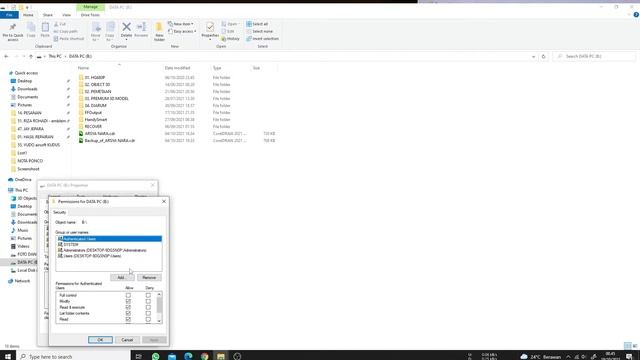This screenshot has height=360, width=640.
Task: Toggle Allow for Read & execute
Action: coord(128,307)
